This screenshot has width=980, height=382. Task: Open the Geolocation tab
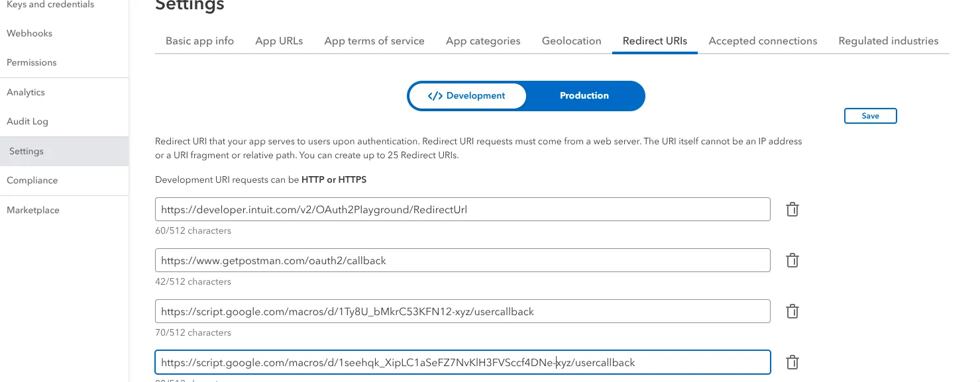(571, 41)
